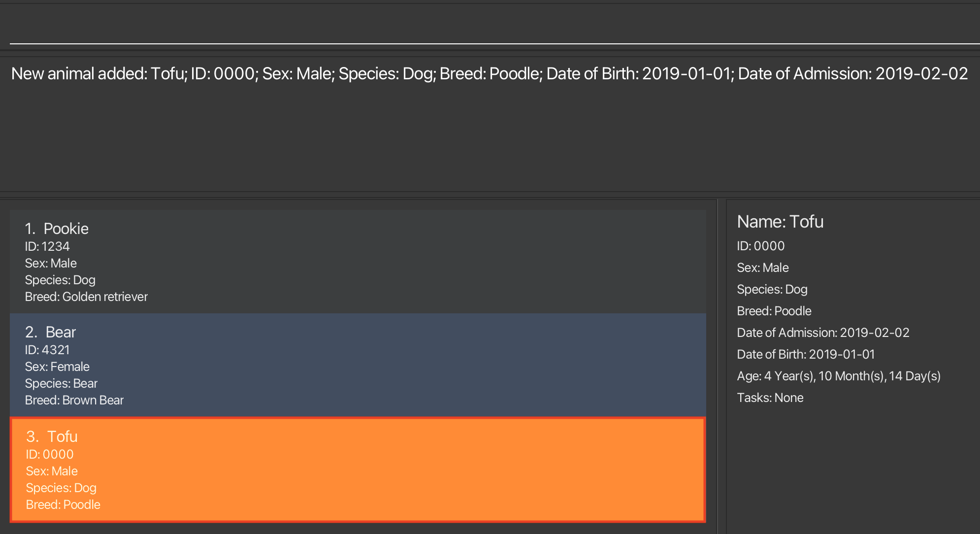The height and width of the screenshot is (534, 980).
Task: Click Bear's Breed Brown Bear line
Action: [74, 400]
